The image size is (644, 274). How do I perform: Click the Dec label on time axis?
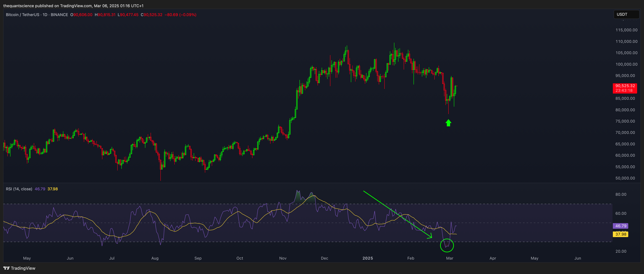[x=324, y=258]
